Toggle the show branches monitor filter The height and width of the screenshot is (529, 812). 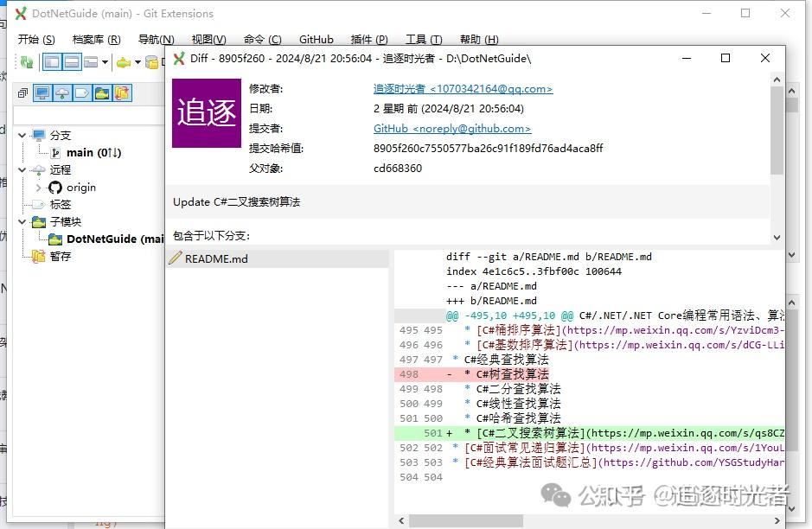[42, 93]
